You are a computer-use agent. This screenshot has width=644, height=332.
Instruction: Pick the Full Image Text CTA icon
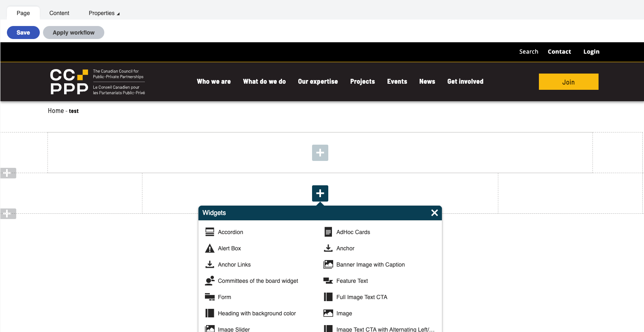coord(328,297)
